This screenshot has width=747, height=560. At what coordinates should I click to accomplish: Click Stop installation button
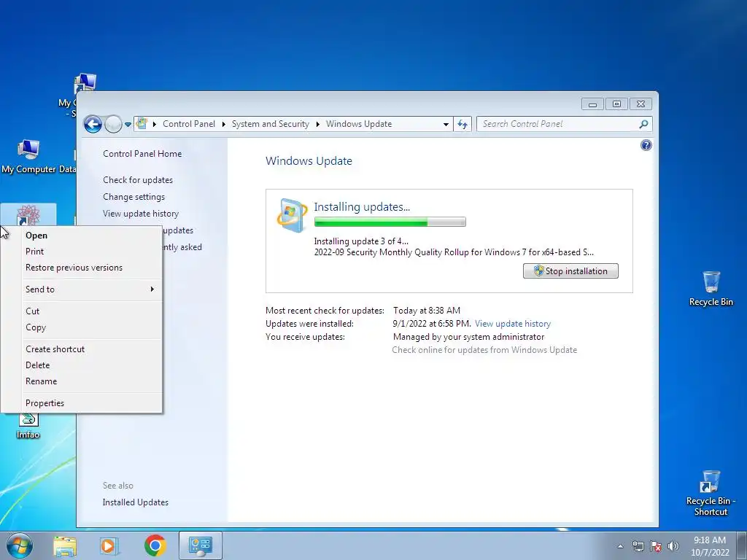[570, 271]
